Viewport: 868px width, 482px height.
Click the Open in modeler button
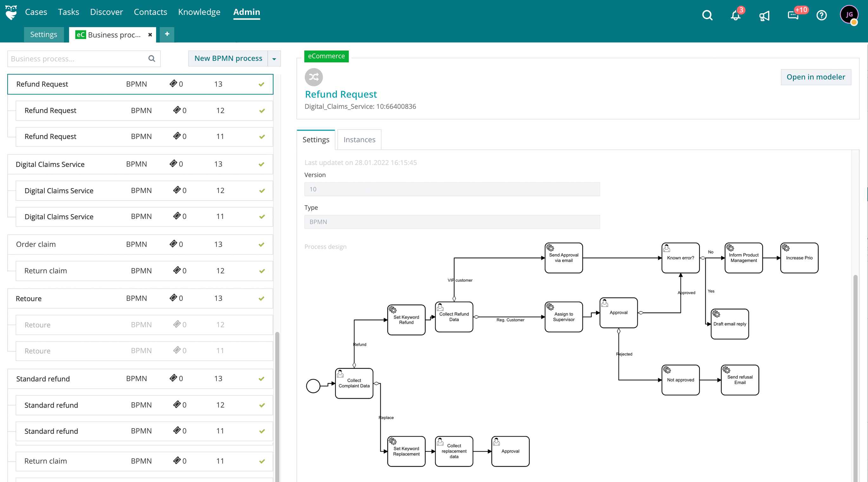(816, 77)
